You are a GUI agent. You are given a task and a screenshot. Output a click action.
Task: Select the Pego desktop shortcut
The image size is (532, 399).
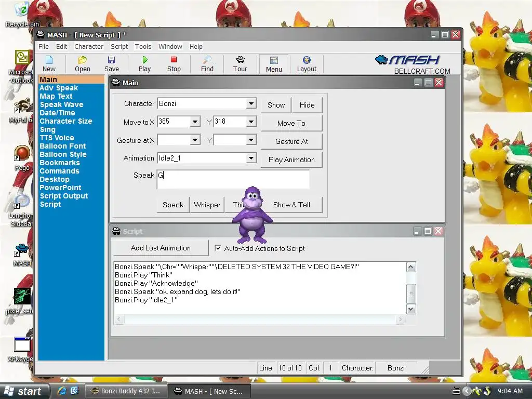click(22, 158)
